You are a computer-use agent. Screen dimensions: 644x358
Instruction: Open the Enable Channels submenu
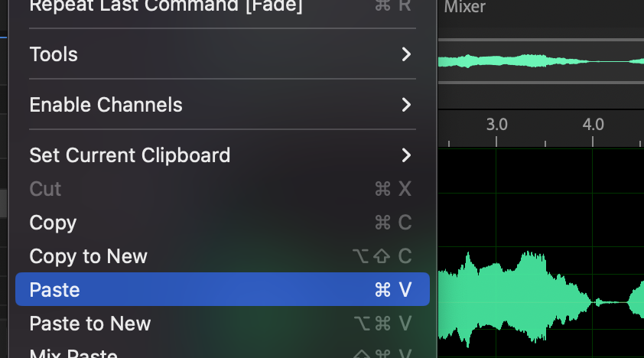[x=223, y=105]
